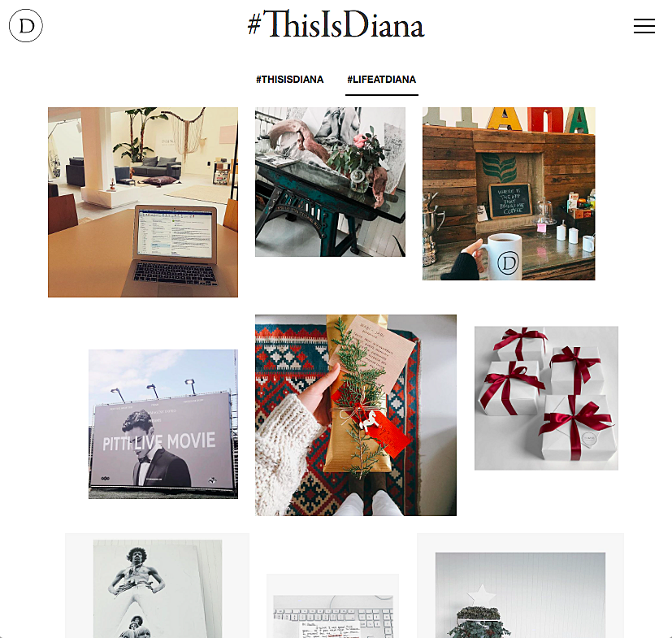Viewport: 672px width, 638px height.
Task: Open the Pitti Live Movie billboard photo
Action: 163,424
